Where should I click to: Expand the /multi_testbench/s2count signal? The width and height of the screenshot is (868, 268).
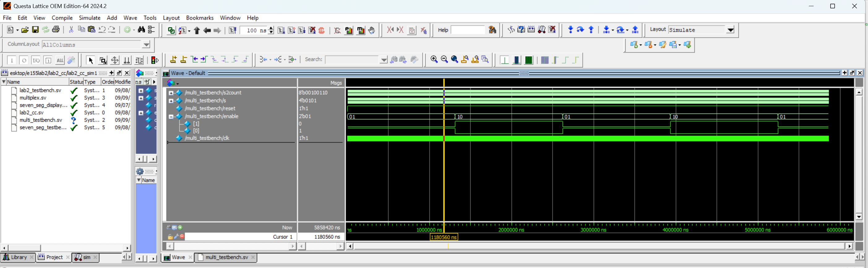pyautogui.click(x=171, y=93)
